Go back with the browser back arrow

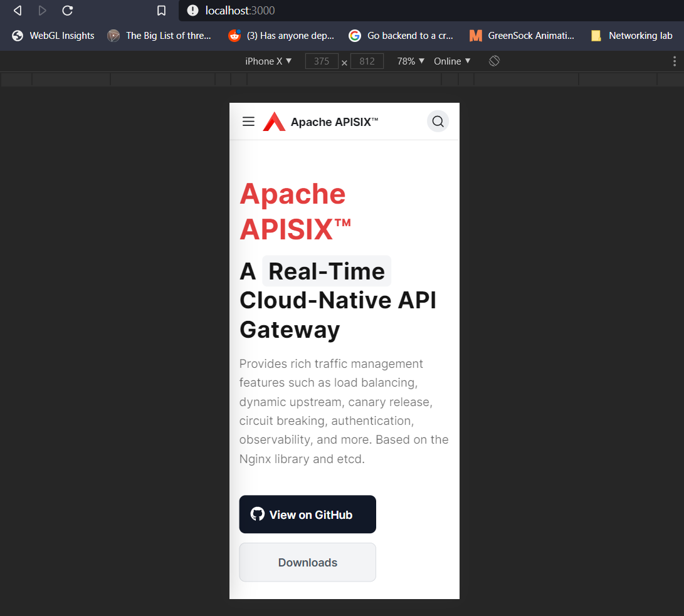click(x=18, y=11)
